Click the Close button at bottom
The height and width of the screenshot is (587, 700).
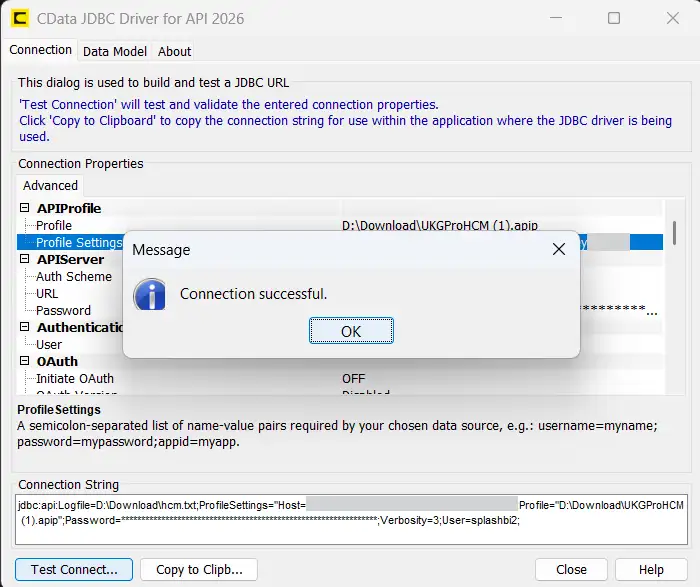[x=571, y=569]
